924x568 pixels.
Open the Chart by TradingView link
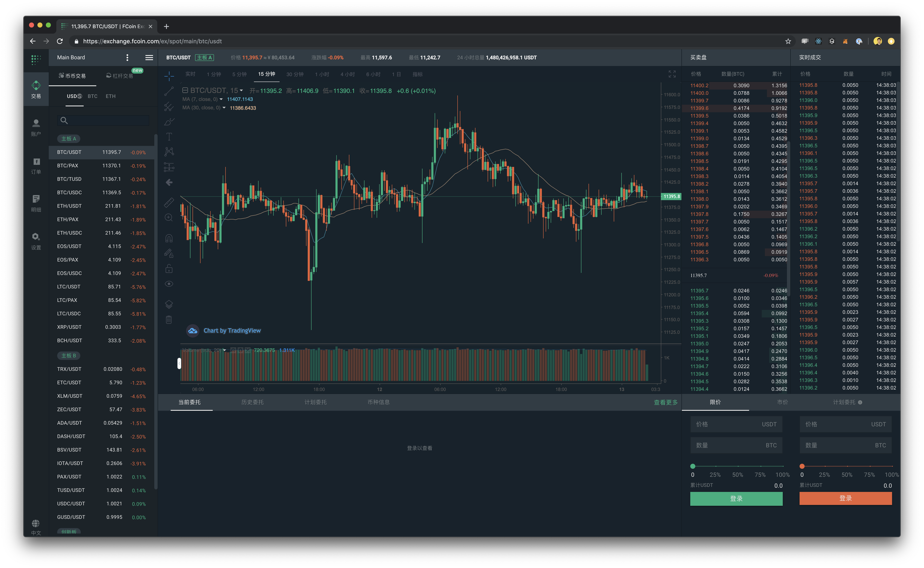(x=232, y=331)
